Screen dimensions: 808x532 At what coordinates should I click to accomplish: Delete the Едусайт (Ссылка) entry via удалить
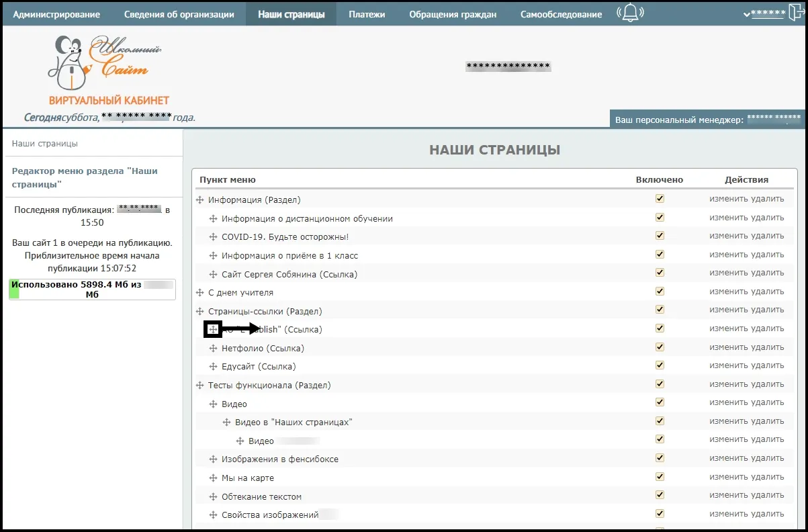[x=768, y=365]
